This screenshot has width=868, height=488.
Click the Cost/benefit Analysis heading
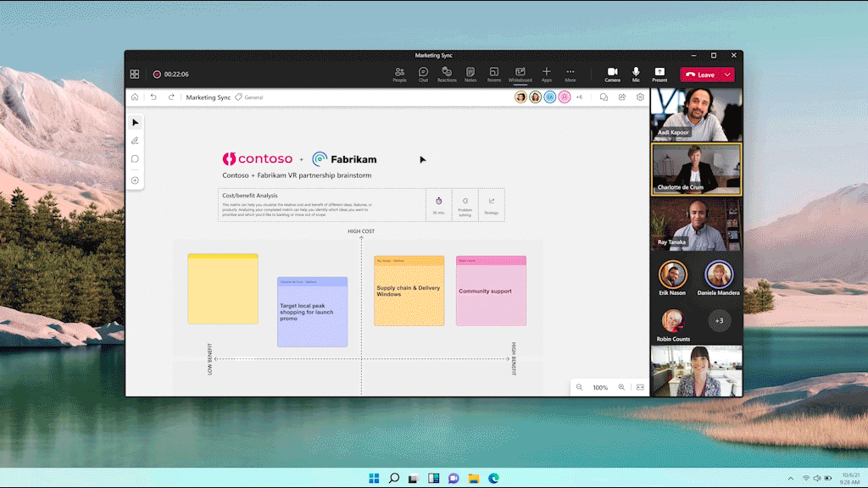[250, 196]
